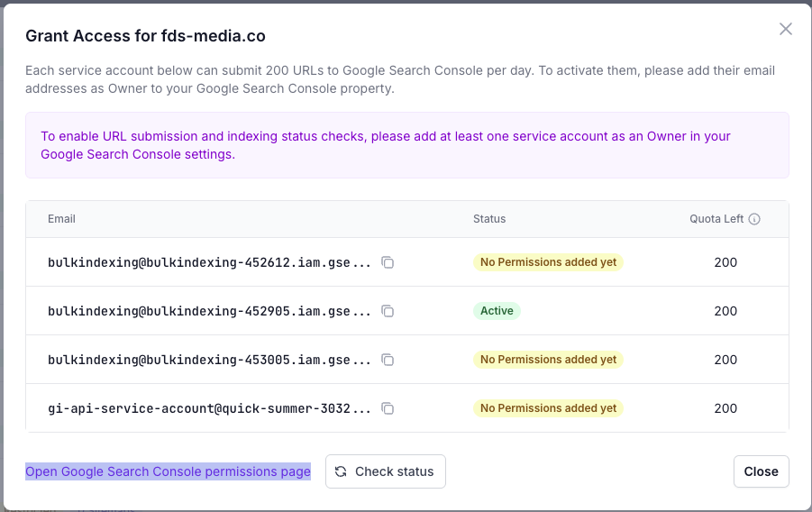Viewport: 812px width, 512px height.
Task: Click the Quota Left column header
Action: (x=716, y=219)
